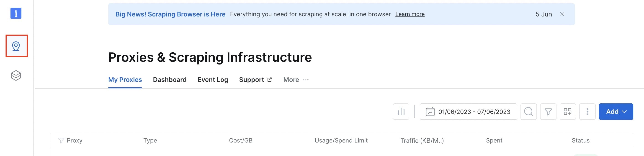Open the external Support link
Screen dimensions: 644x156
tap(255, 80)
